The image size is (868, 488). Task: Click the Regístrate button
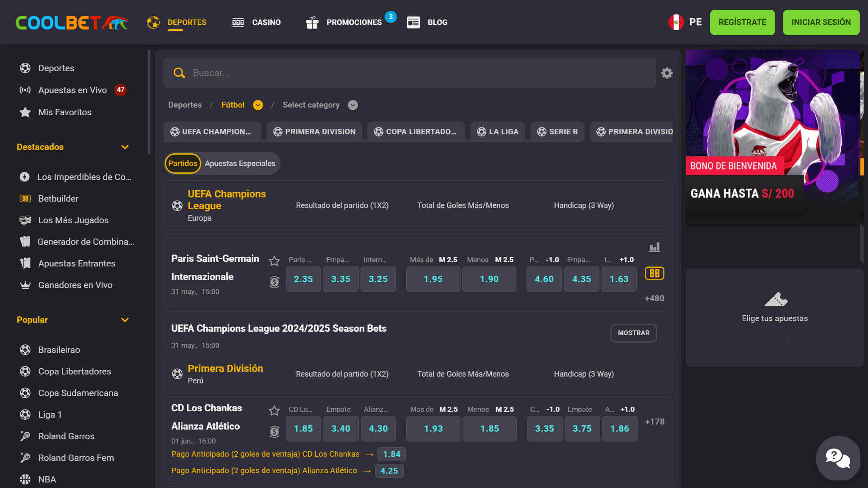(x=742, y=22)
